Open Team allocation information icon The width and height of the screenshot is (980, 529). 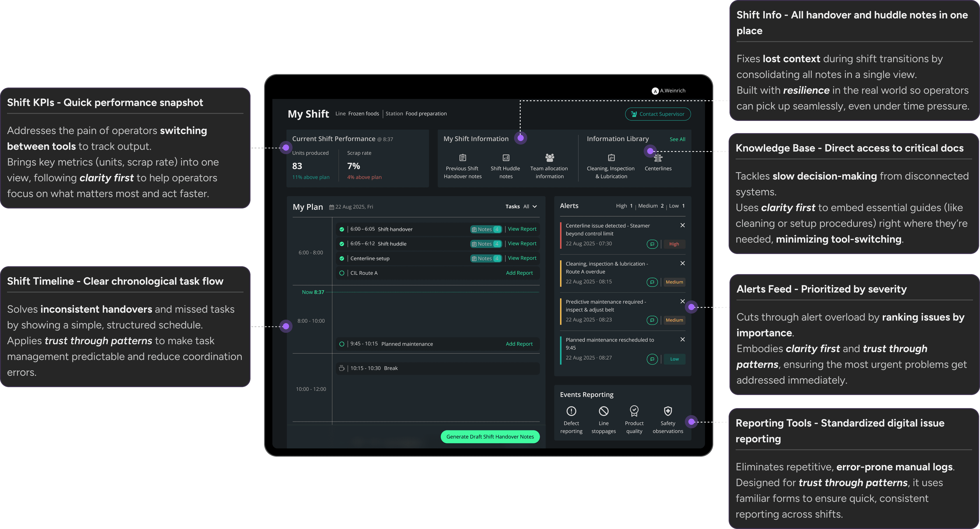tap(549, 158)
